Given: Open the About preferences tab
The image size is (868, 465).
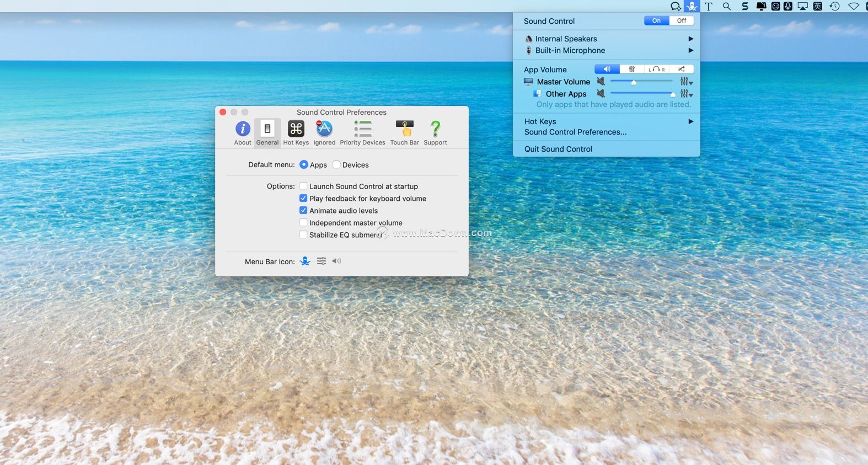Looking at the screenshot, I should click(x=243, y=133).
